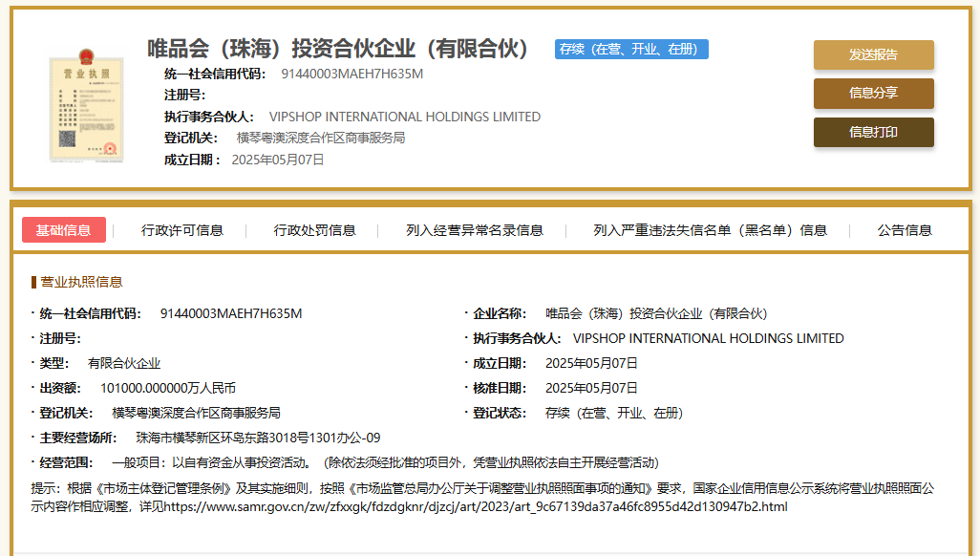Click the 类型 value 有限合伙企业
Image resolution: width=980 pixels, height=556 pixels.
(124, 363)
